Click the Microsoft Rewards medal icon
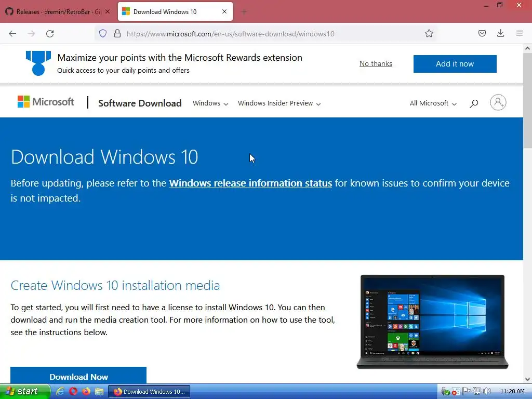532x399 pixels. pyautogui.click(x=38, y=63)
